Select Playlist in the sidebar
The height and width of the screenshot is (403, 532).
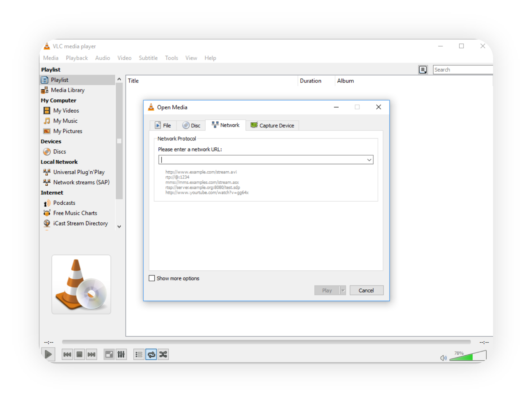pyautogui.click(x=78, y=80)
